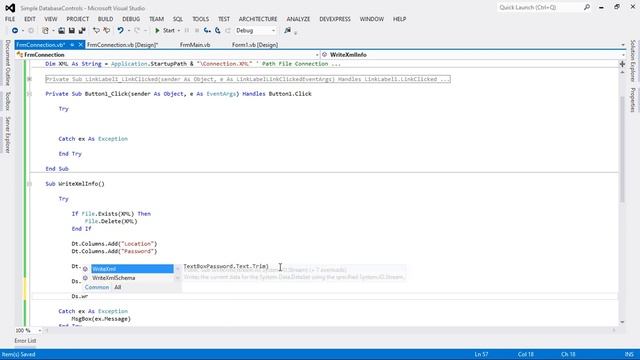Click the Save toolbar icon
Screen dimensions: 640x360
[71, 31]
